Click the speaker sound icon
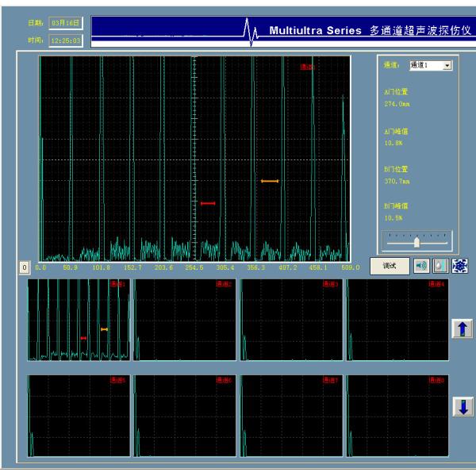Screen dimensions: 476x476 point(421,266)
